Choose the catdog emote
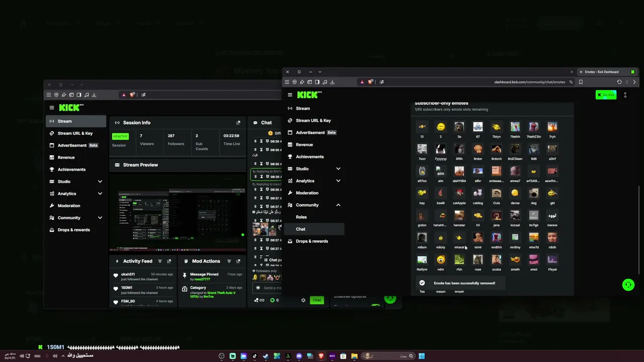Screen dimensions: 644x362 click(477, 193)
